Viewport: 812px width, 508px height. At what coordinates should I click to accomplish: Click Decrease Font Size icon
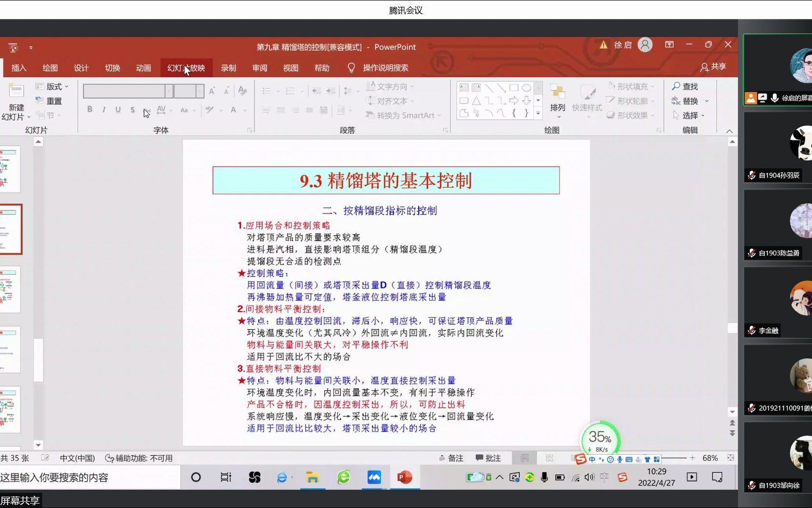[226, 91]
